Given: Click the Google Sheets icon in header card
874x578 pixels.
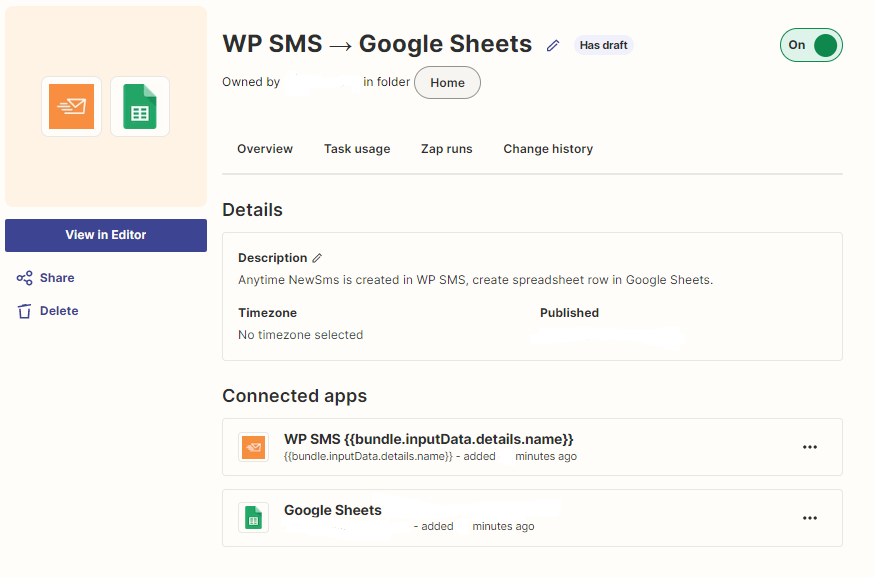Looking at the screenshot, I should (140, 106).
